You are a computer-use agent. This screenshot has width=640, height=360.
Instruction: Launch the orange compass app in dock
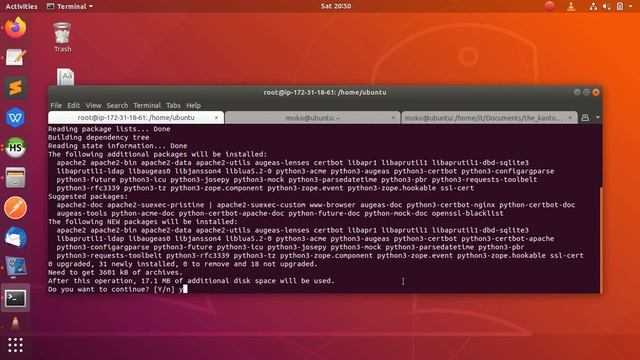coord(16,208)
